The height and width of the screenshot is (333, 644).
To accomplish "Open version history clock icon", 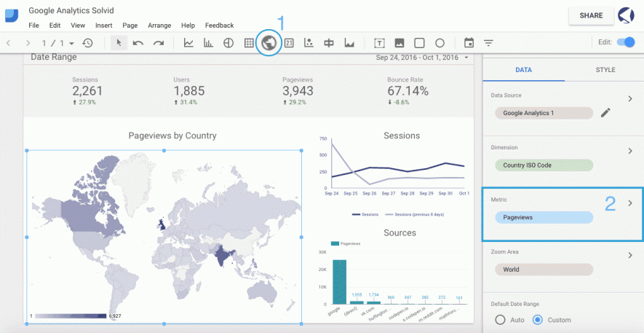I will pos(87,43).
